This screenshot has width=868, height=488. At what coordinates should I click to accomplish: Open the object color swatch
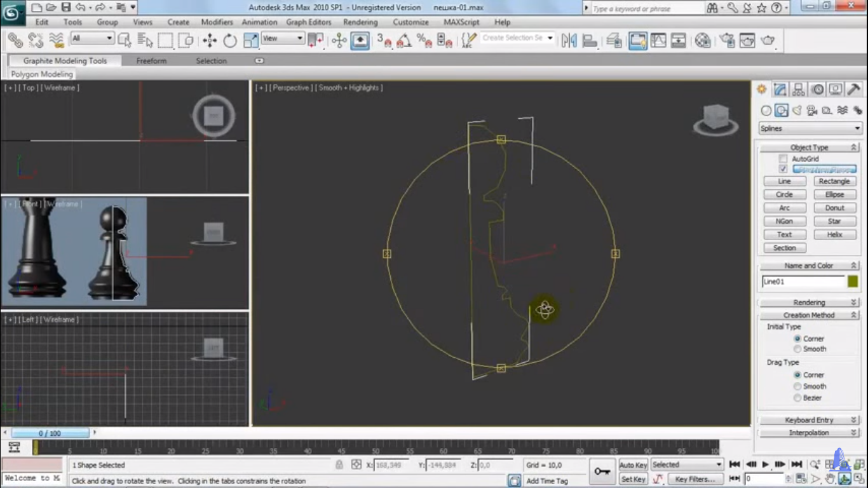pos(853,281)
